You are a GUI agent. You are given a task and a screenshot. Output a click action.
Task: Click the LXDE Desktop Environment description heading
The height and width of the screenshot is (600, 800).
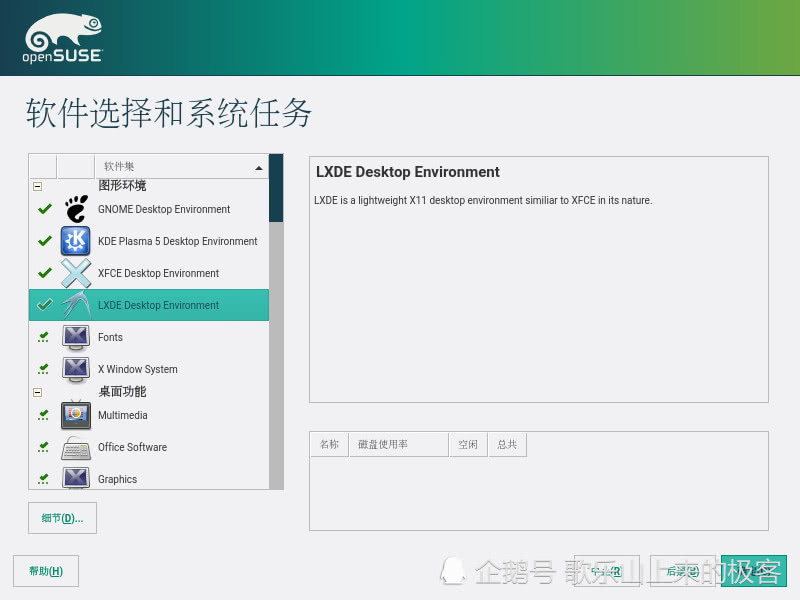[x=408, y=172]
